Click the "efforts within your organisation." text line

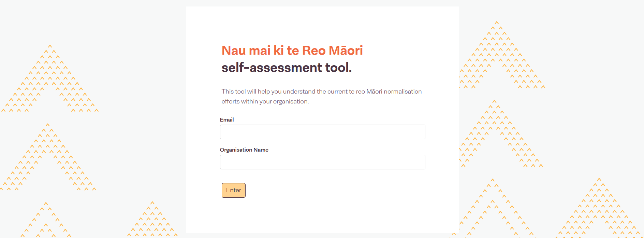click(265, 101)
